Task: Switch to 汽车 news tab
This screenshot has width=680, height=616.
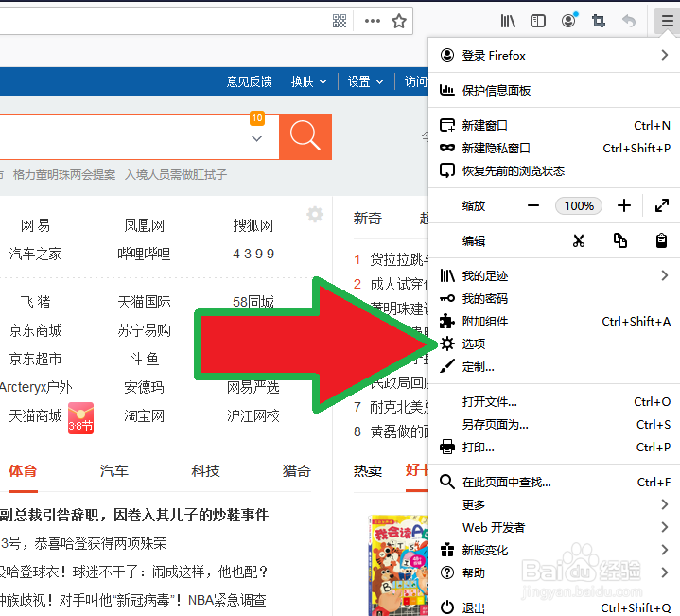Action: 114,470
